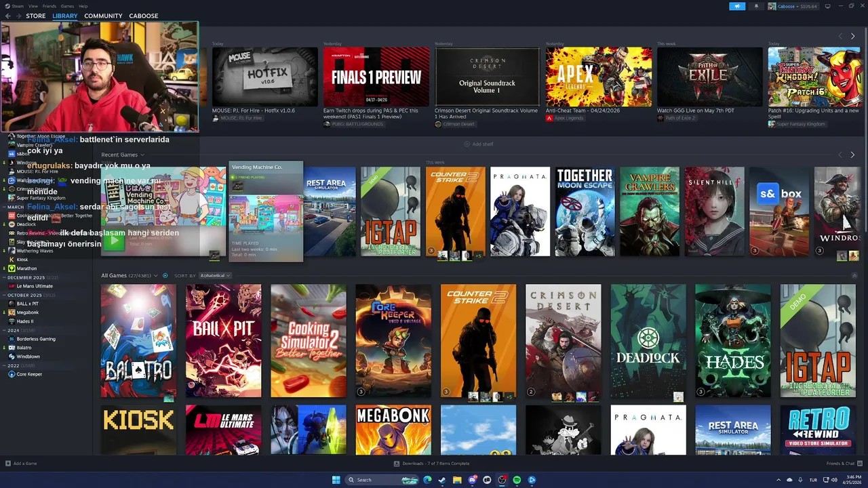
Task: Open Crimson Desert Original Soundtrack news card
Action: tap(488, 77)
